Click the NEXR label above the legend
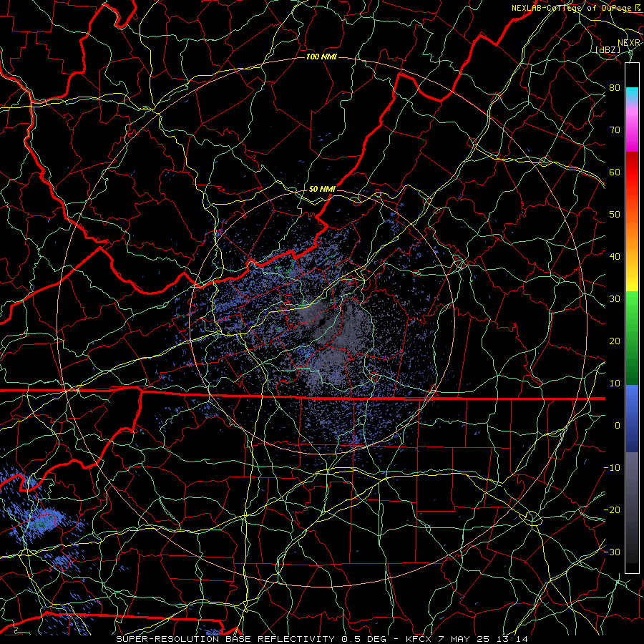The height and width of the screenshot is (644, 644). pos(629,43)
